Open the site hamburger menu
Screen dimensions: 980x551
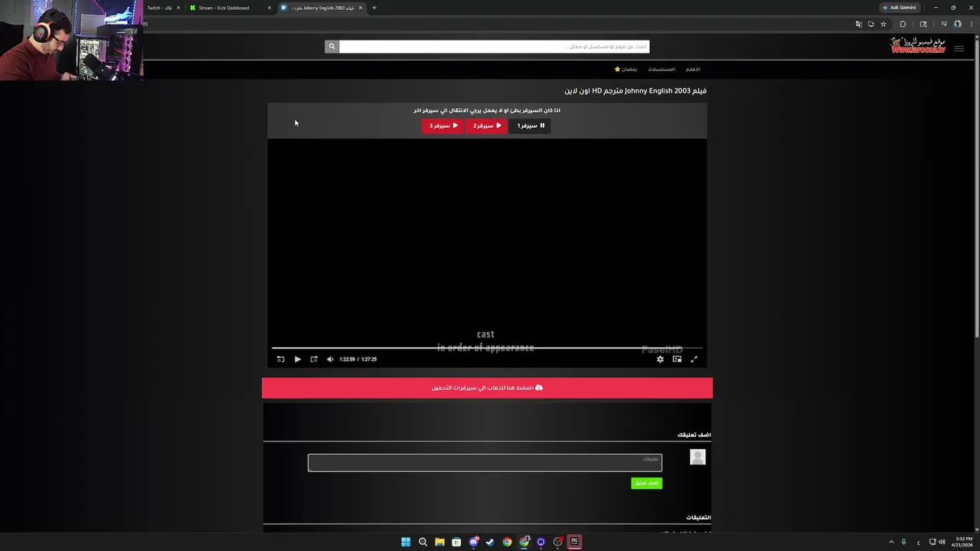click(959, 48)
